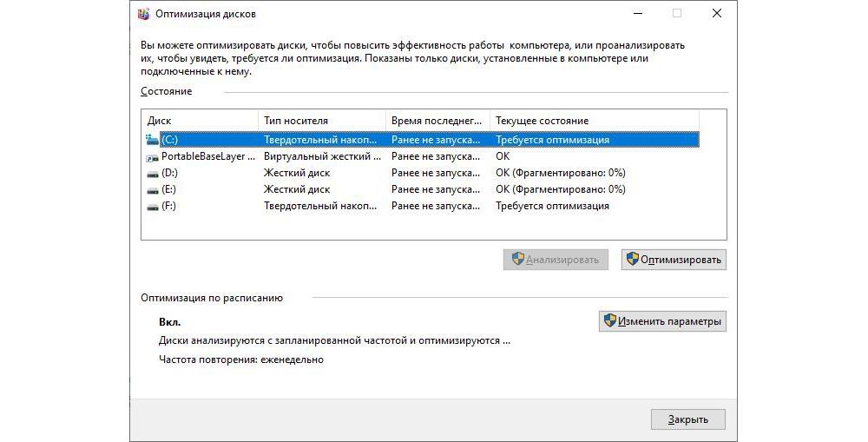Click the Текущее состояние column header
Image resolution: width=868 pixels, height=442 pixels.
point(594,120)
